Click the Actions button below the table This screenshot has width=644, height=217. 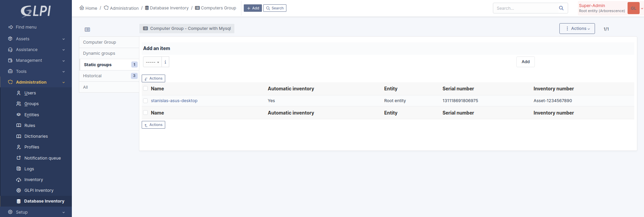(x=153, y=125)
